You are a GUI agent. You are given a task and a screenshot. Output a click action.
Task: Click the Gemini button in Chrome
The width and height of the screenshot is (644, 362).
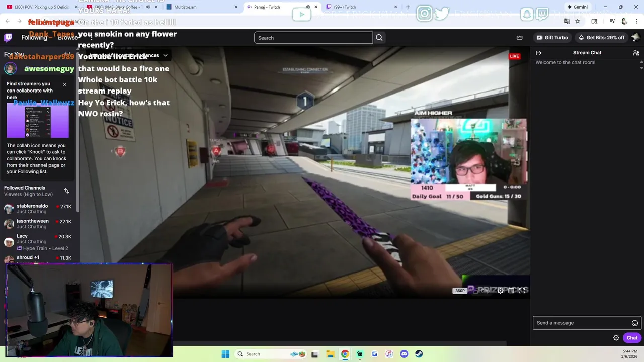pyautogui.click(x=577, y=7)
